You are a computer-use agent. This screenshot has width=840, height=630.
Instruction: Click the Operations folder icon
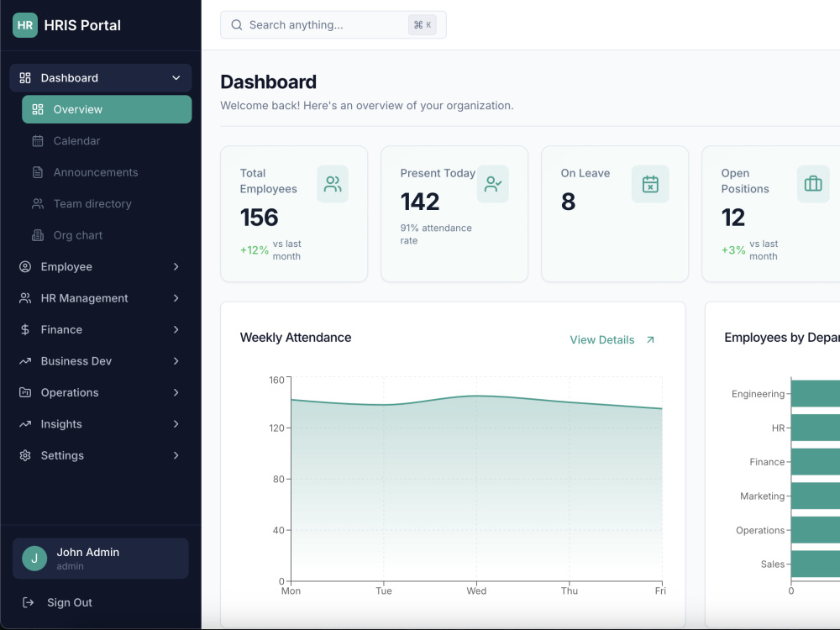pyautogui.click(x=25, y=392)
